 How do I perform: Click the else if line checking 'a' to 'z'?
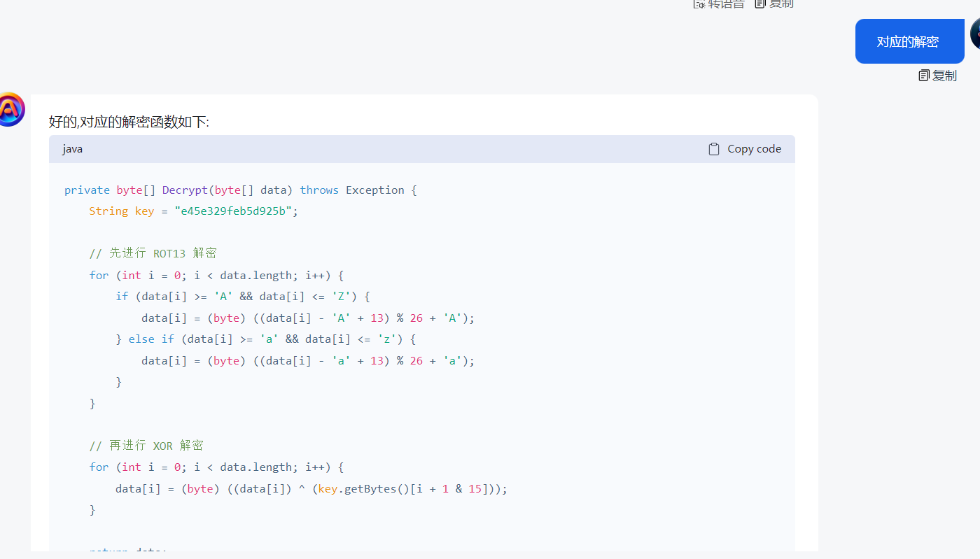tap(266, 339)
